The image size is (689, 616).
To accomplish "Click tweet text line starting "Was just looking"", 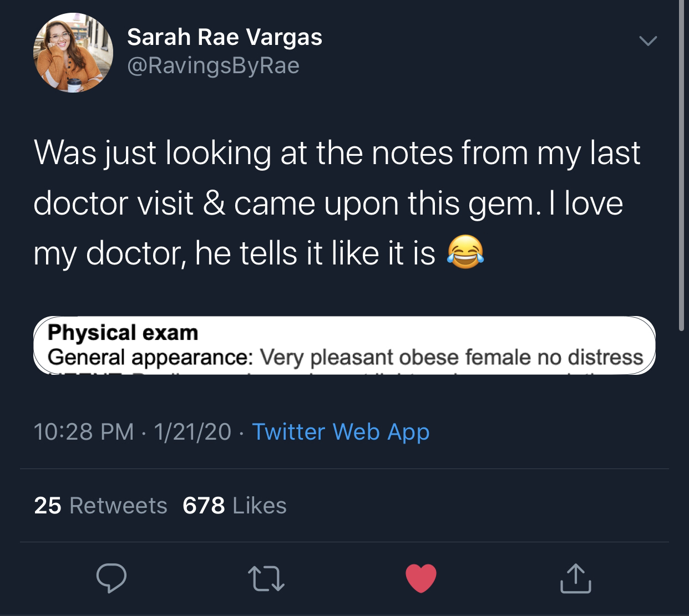I will pos(337,152).
